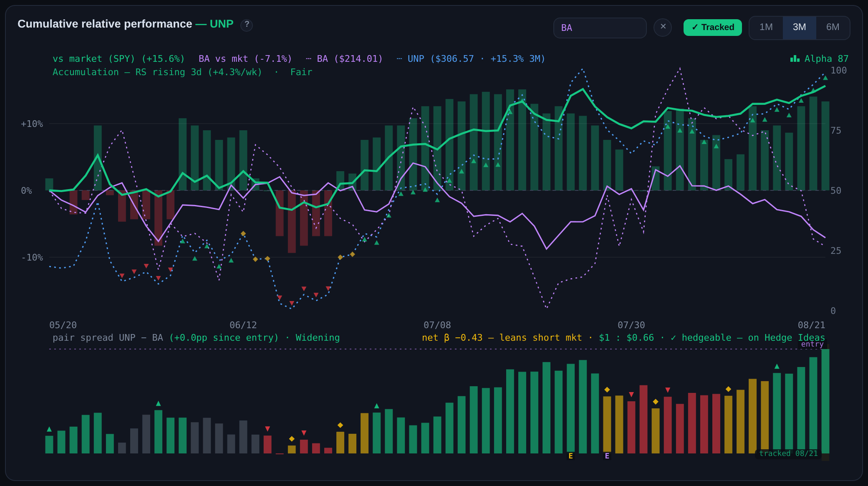The width and height of the screenshot is (868, 486).
Task: Toggle the Tracked button off
Action: [712, 28]
